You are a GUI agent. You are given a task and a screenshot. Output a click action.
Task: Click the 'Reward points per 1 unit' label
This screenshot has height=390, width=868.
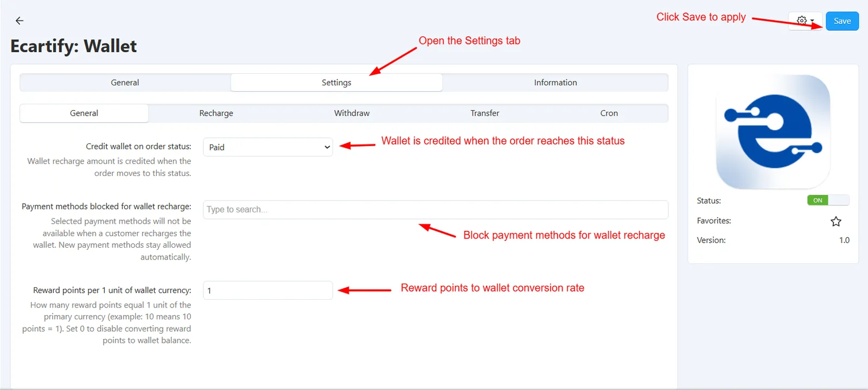pyautogui.click(x=112, y=290)
